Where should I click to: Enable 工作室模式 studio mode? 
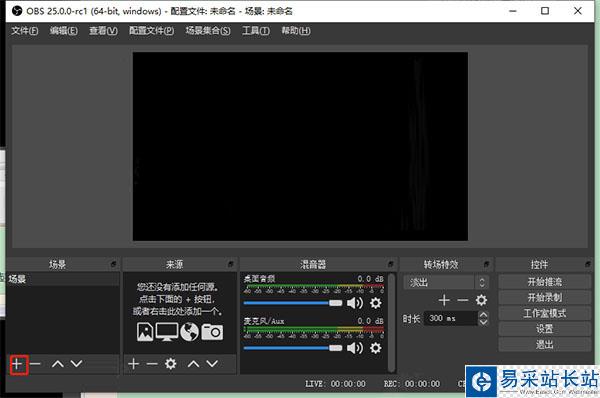[545, 313]
